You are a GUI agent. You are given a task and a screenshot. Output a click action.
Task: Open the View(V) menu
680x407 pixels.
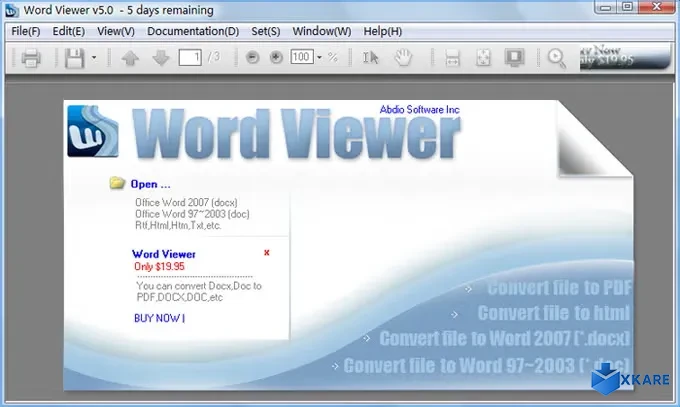pos(116,31)
